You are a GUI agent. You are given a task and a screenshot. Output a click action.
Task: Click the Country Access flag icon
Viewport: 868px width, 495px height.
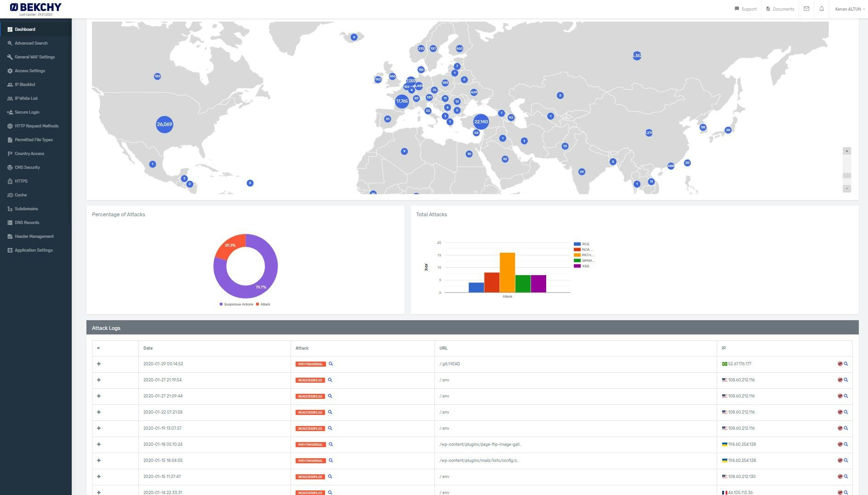(x=10, y=154)
